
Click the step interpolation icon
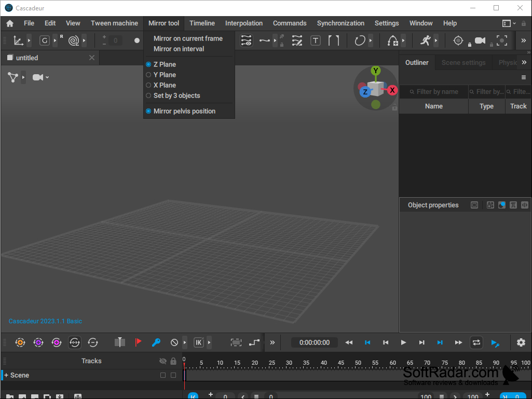coord(254,342)
